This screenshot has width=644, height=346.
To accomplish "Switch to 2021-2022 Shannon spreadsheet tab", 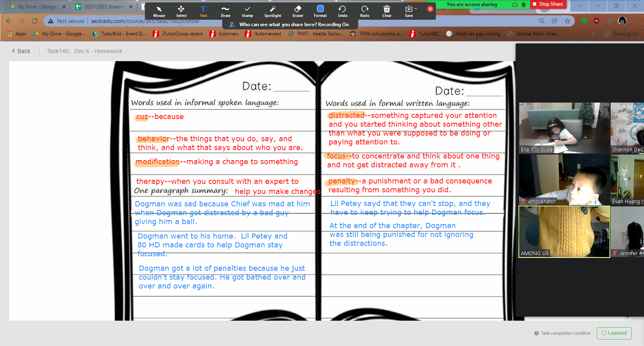I will click(x=101, y=7).
